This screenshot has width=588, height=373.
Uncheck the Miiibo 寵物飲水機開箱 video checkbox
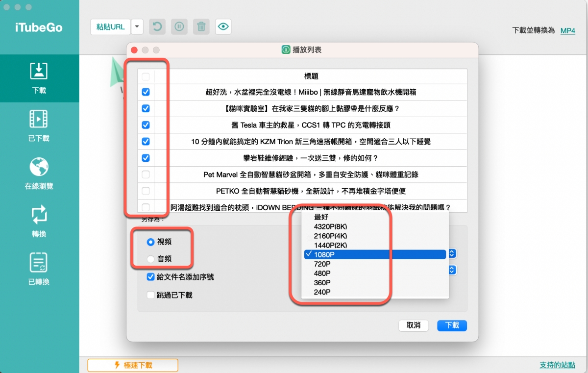(x=146, y=92)
